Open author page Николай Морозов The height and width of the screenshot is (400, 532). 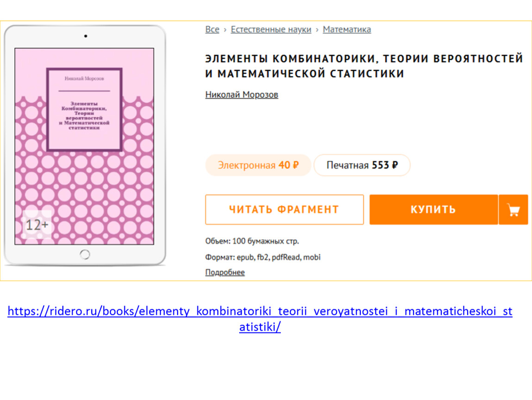(x=241, y=95)
